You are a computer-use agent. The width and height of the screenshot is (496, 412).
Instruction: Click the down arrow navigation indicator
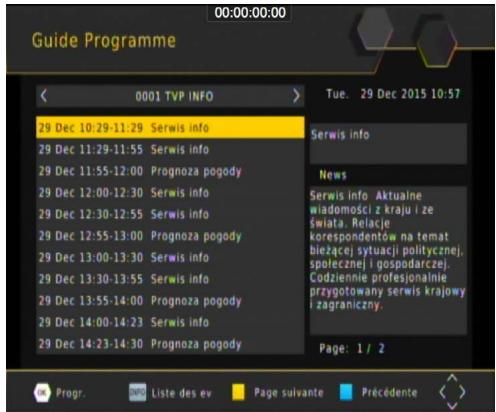click(452, 406)
